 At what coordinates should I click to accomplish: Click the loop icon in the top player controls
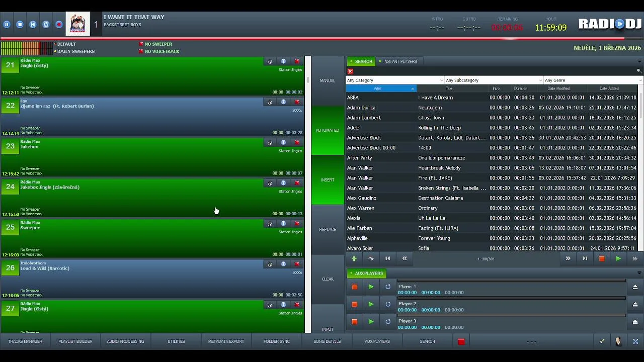coord(46,24)
